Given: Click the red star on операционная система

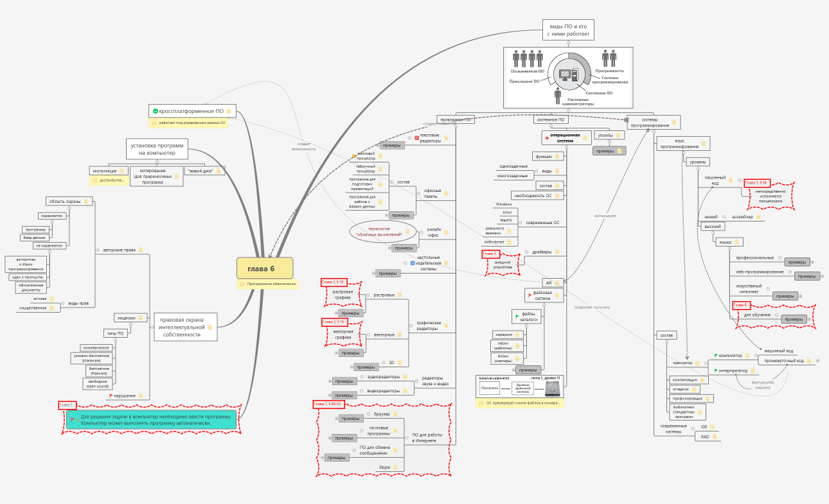Looking at the screenshot, I should [x=547, y=137].
